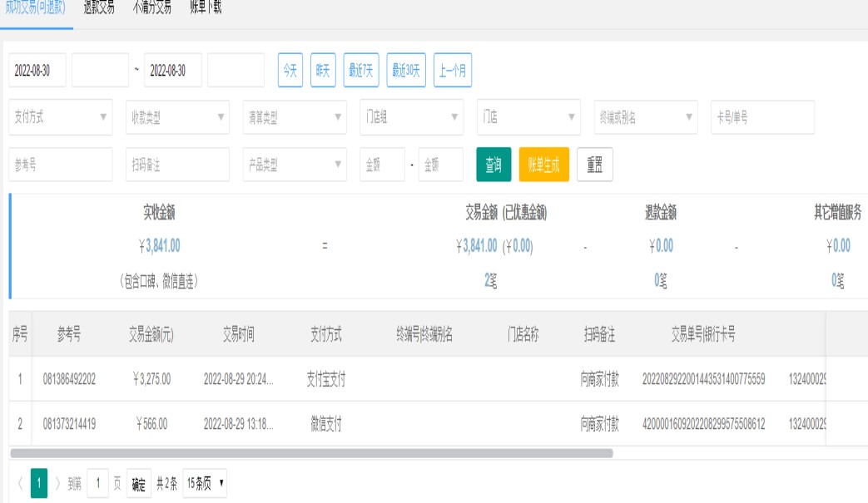This screenshot has width=868, height=503.
Task: Open the 账单下载 tab
Action: point(205,8)
